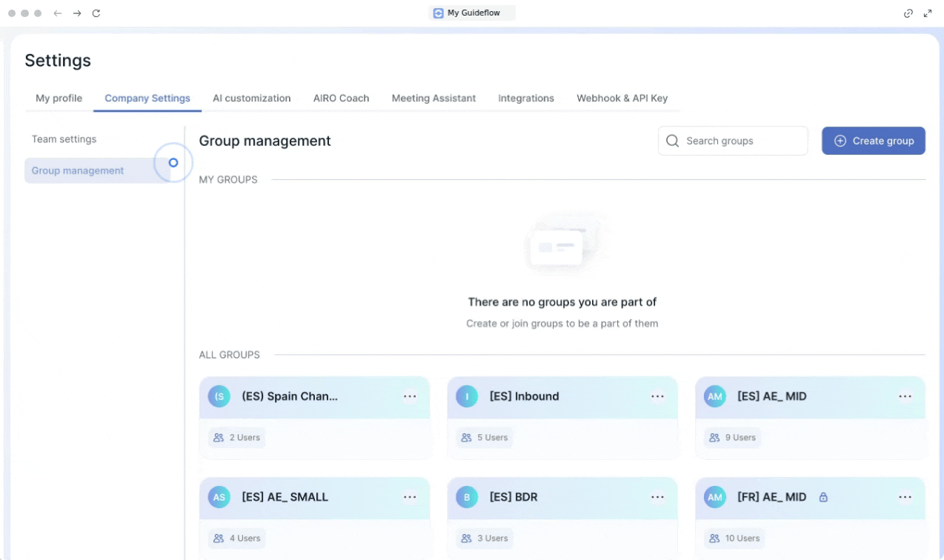Expand to fullscreen with arrows icon
This screenshot has height=560, width=944.
tap(928, 13)
